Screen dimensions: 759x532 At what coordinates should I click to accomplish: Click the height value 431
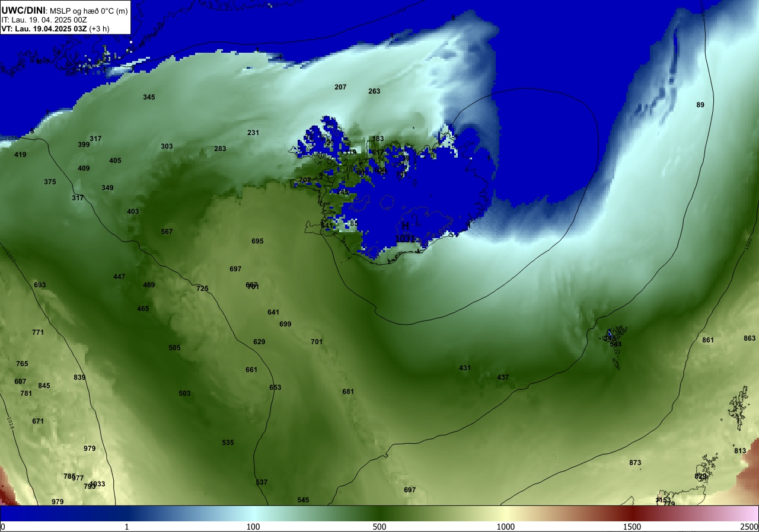(465, 368)
